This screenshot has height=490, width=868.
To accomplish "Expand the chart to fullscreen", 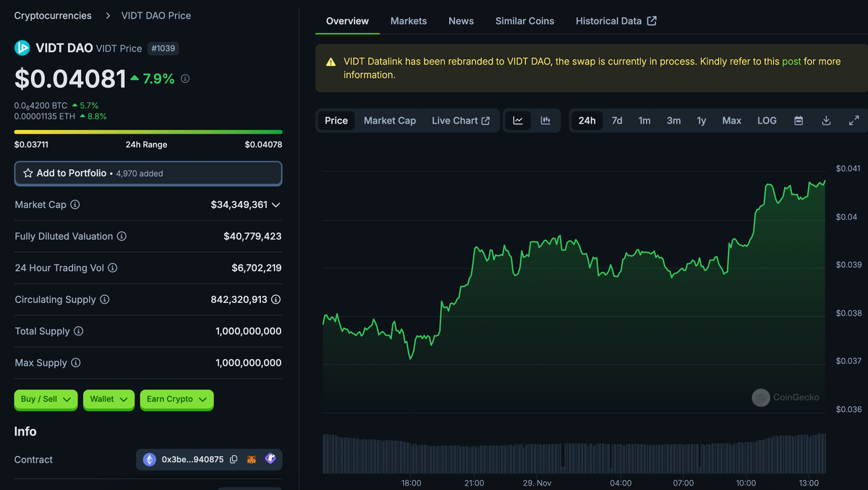I will (854, 120).
